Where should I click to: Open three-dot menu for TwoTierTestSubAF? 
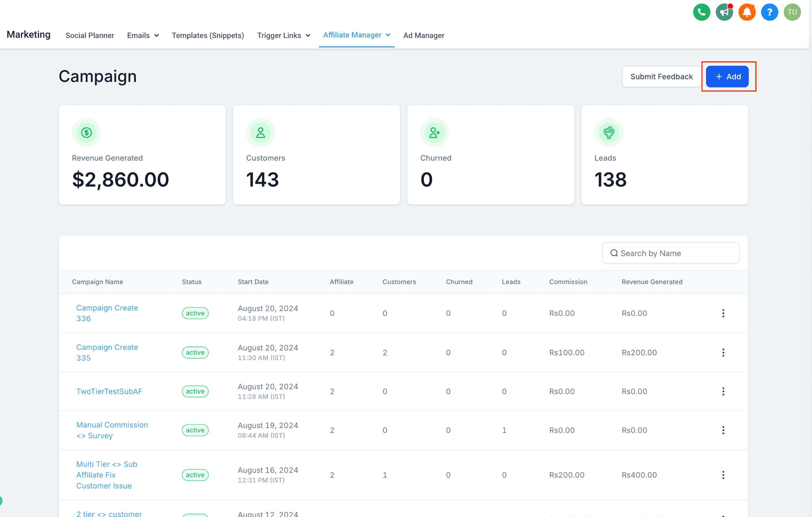click(x=723, y=391)
